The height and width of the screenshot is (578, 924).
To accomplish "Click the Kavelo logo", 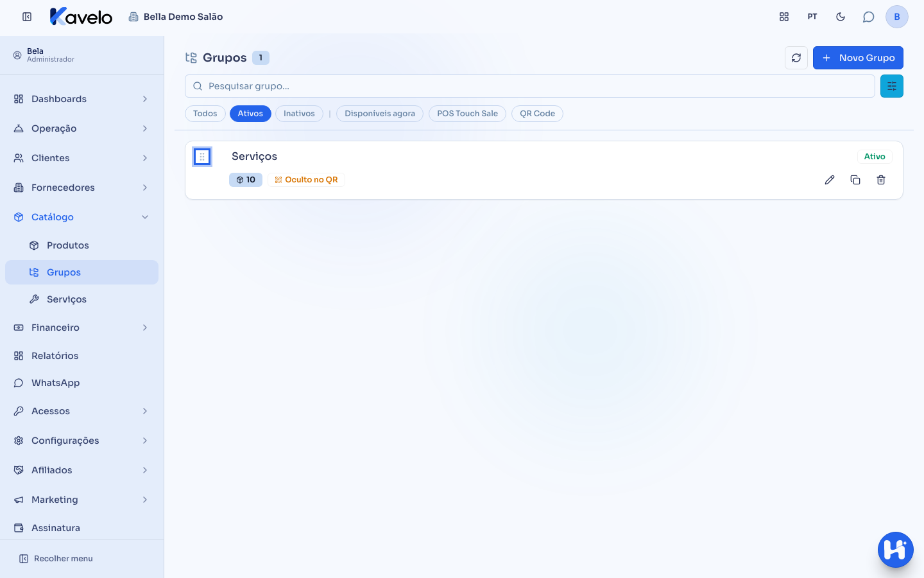I will point(81,17).
